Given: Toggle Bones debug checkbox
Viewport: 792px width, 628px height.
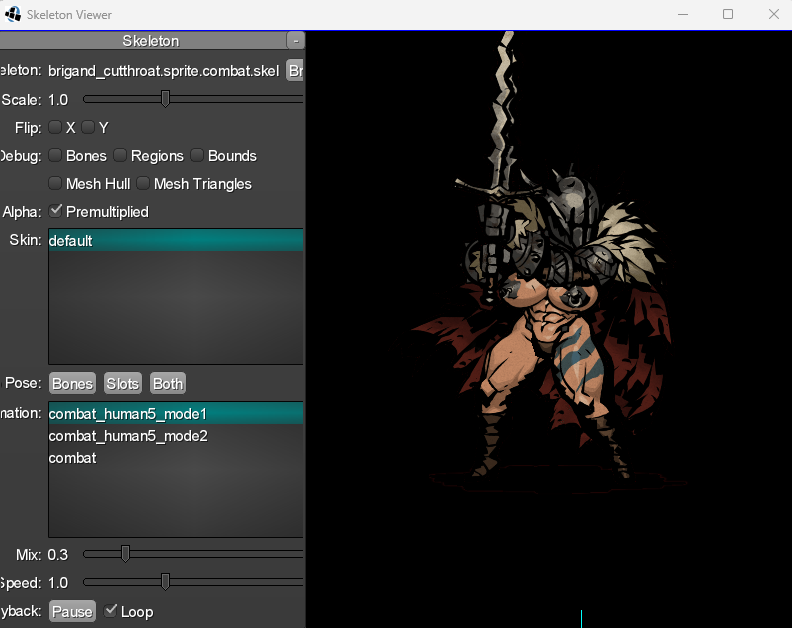Looking at the screenshot, I should click(55, 155).
